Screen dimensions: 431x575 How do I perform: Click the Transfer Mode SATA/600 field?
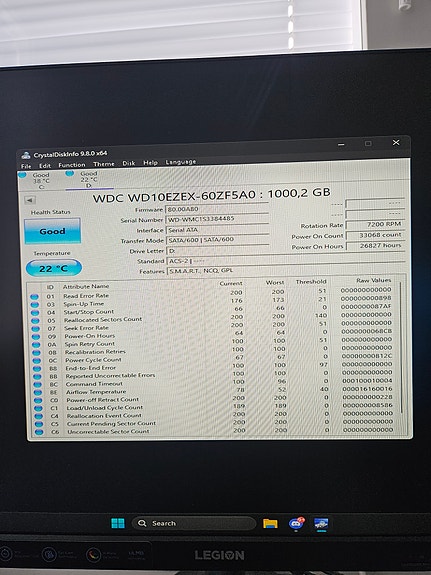(x=218, y=240)
